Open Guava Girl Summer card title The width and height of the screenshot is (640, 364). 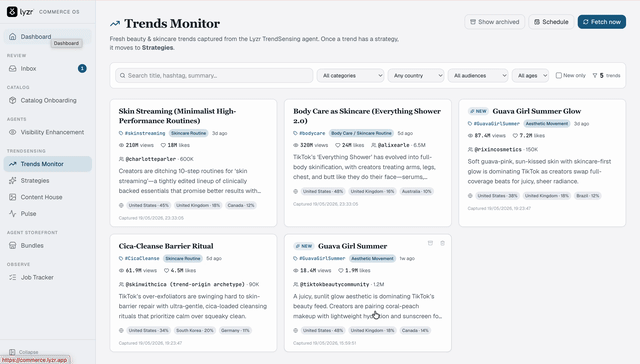pos(353,246)
